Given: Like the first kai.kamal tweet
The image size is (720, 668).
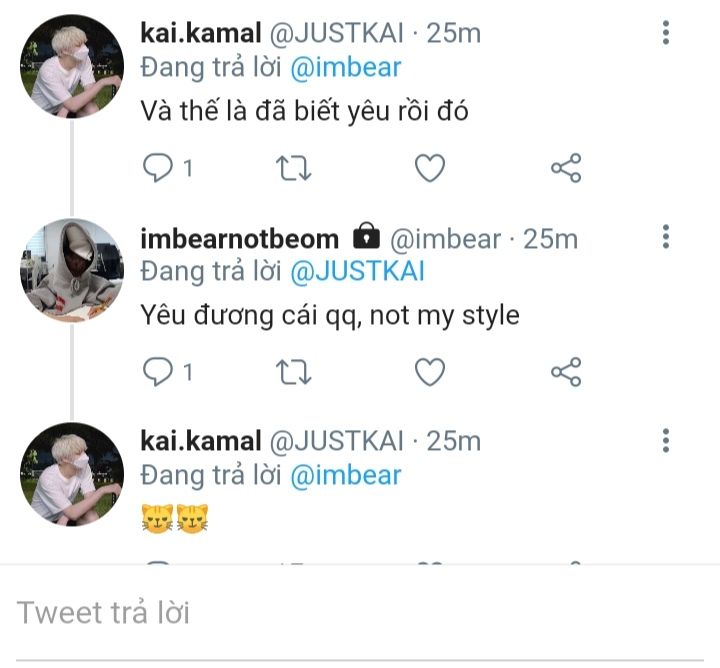Looking at the screenshot, I should (430, 169).
